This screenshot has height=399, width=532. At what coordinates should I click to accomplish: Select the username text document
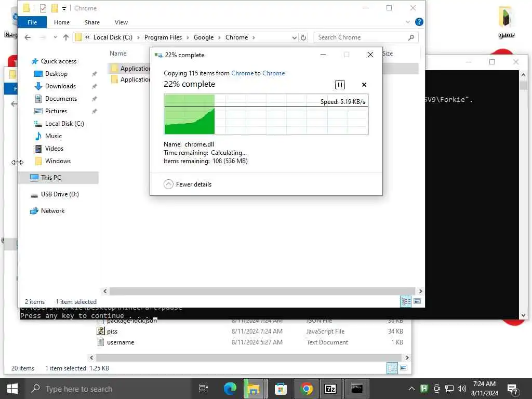click(121, 342)
